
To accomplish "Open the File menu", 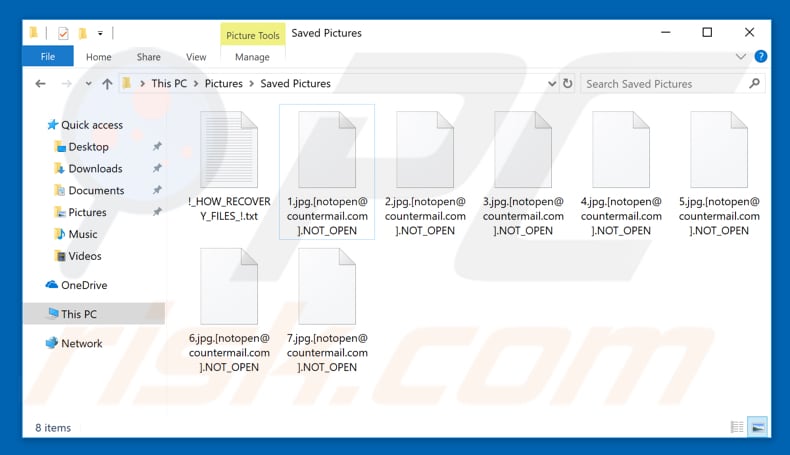I will pyautogui.click(x=48, y=56).
